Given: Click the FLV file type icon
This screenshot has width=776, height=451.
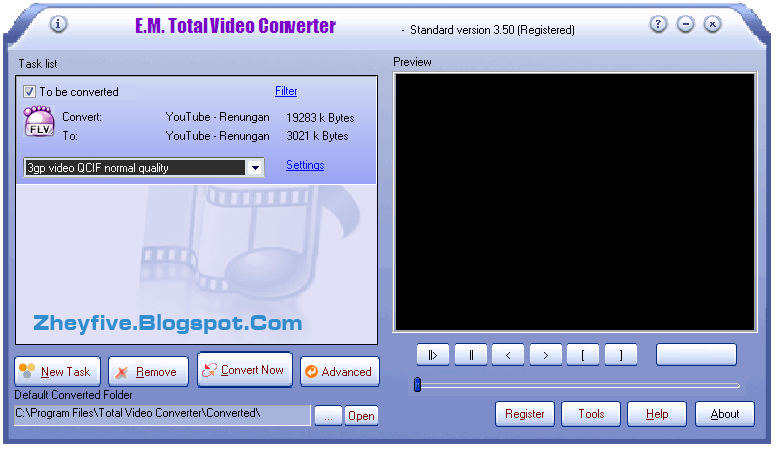Looking at the screenshot, I should pos(39,122).
